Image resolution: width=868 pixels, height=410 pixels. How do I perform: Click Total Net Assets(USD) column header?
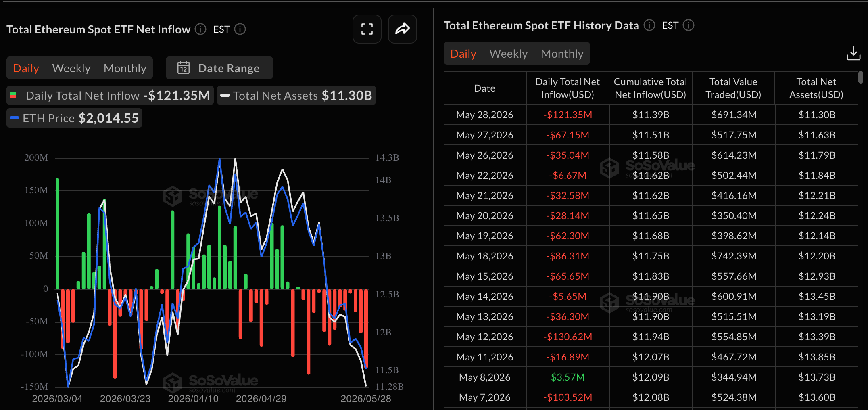coord(816,88)
